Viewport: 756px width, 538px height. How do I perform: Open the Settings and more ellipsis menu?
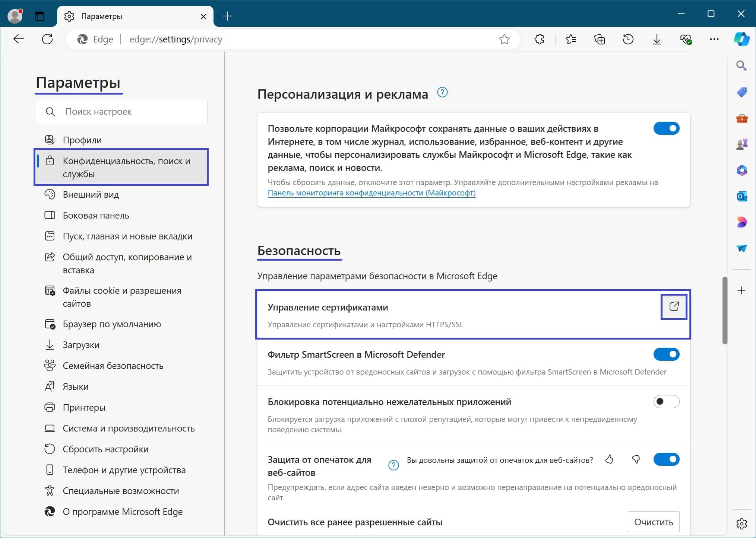tap(714, 39)
